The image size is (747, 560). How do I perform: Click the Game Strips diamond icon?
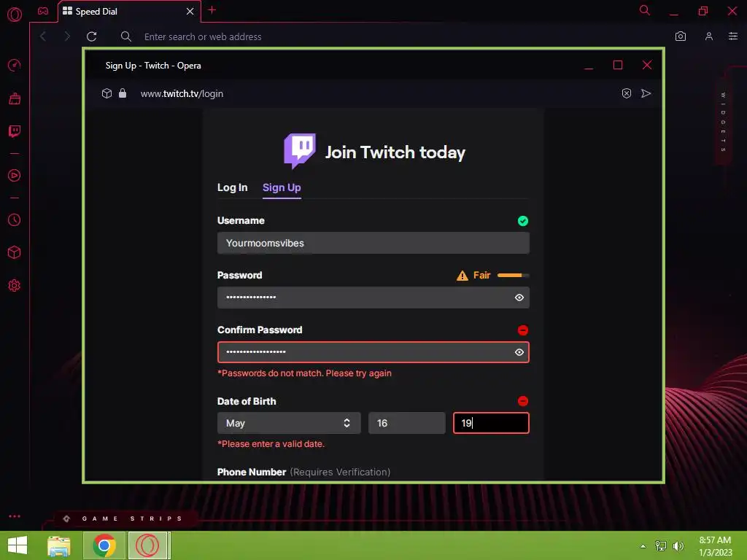[x=66, y=518]
